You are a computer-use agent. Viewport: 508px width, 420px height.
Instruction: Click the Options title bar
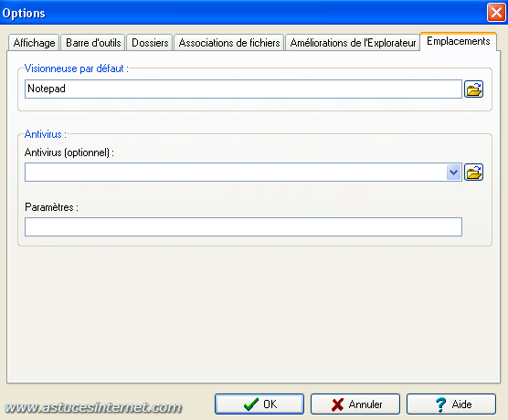[243, 13]
